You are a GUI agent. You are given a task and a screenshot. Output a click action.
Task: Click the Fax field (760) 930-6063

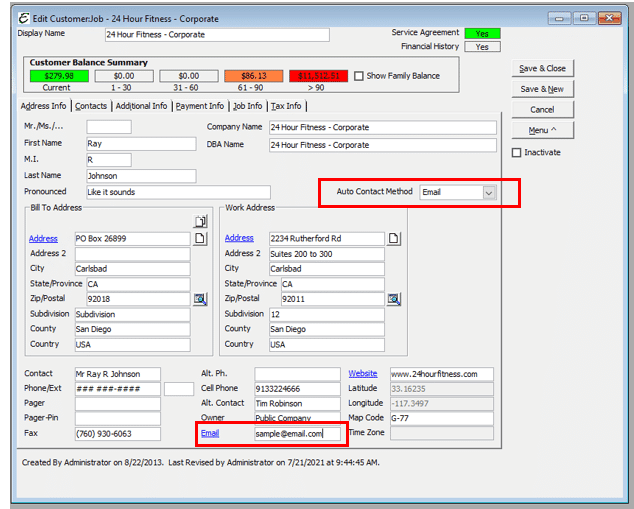tap(118, 434)
